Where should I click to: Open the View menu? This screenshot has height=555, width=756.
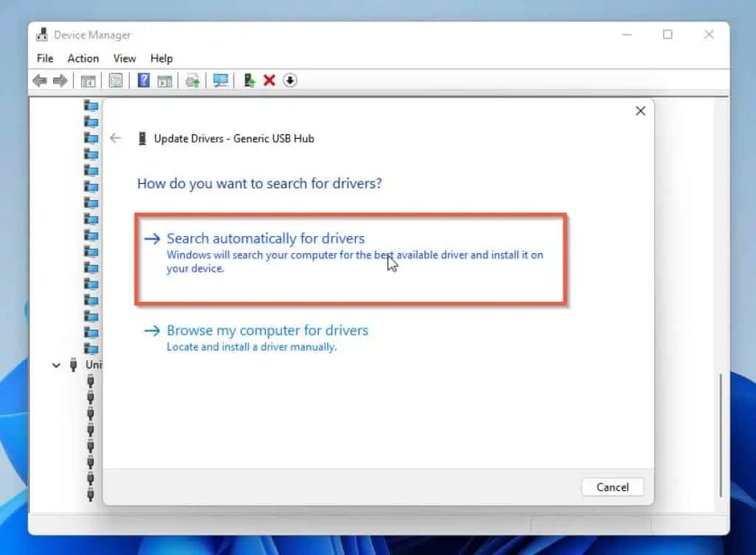click(124, 58)
